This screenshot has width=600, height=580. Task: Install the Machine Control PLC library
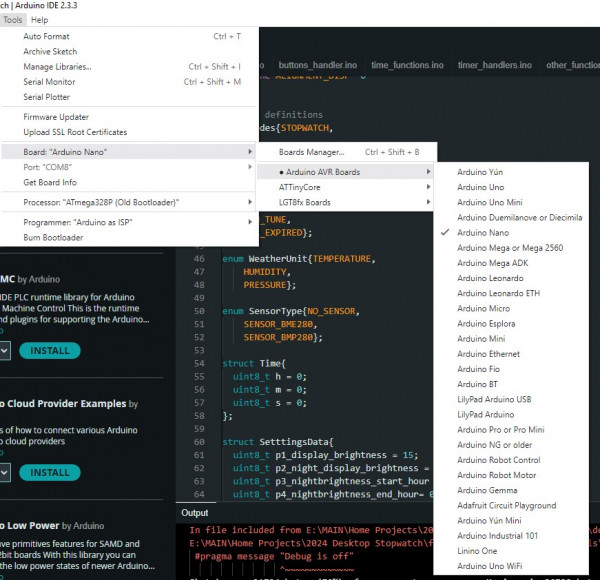[x=50, y=351]
